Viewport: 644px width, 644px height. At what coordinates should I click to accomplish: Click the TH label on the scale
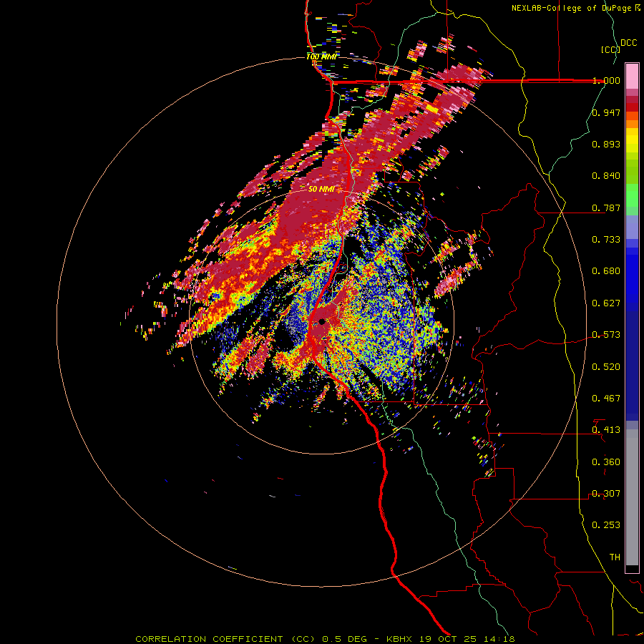click(615, 557)
